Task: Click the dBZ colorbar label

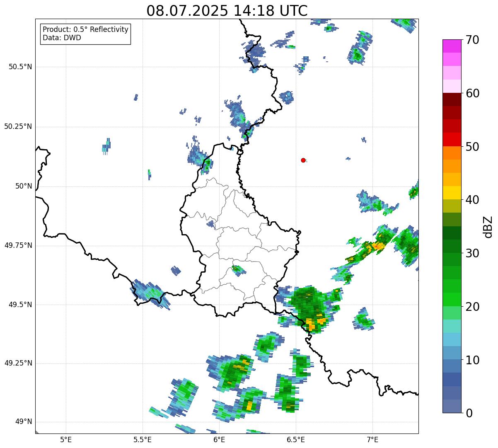Action: [488, 226]
